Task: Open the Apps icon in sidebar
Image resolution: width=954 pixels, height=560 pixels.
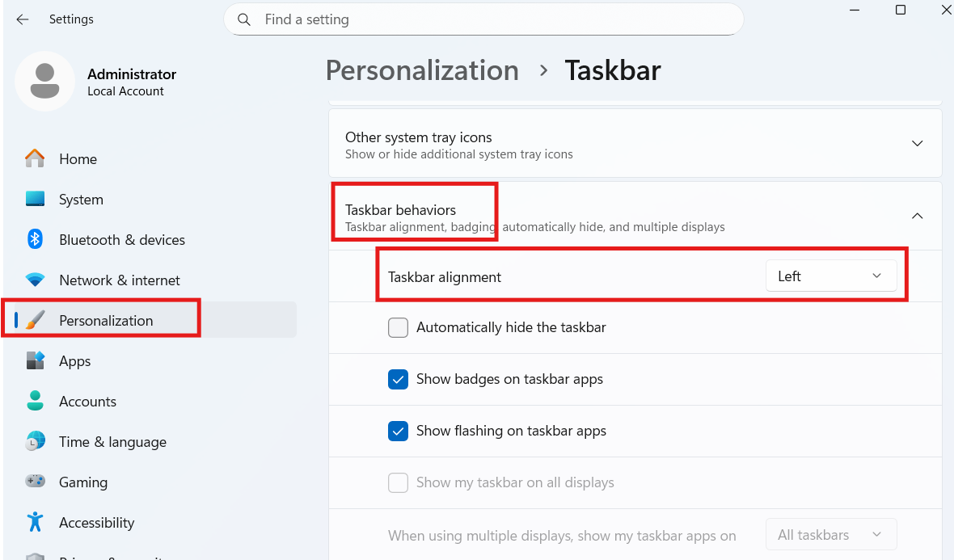Action: (35, 360)
